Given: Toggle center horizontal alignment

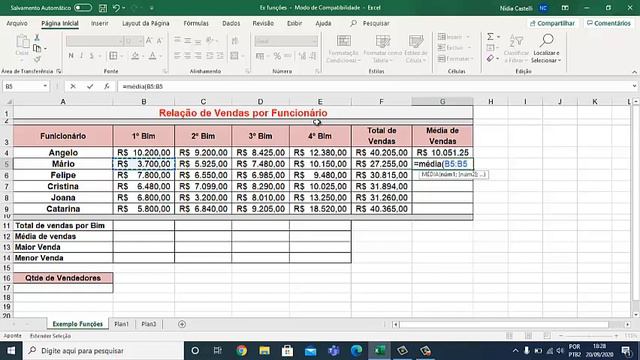Looking at the screenshot, I should [188, 56].
